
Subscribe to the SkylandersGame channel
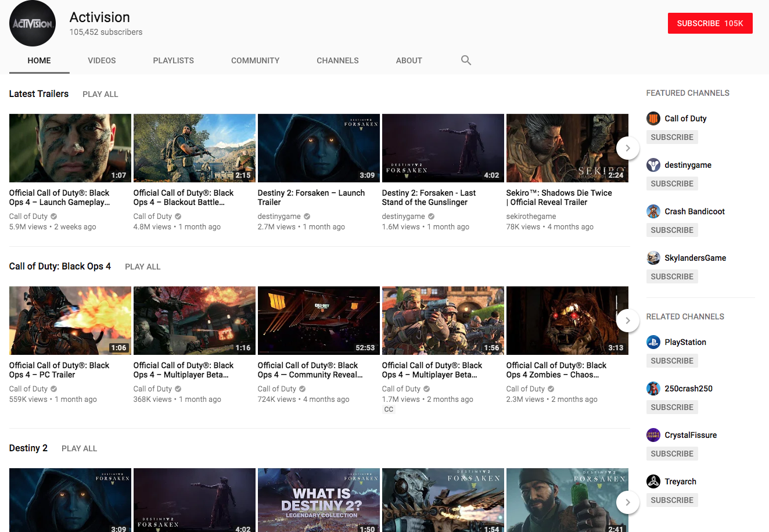pyautogui.click(x=672, y=276)
